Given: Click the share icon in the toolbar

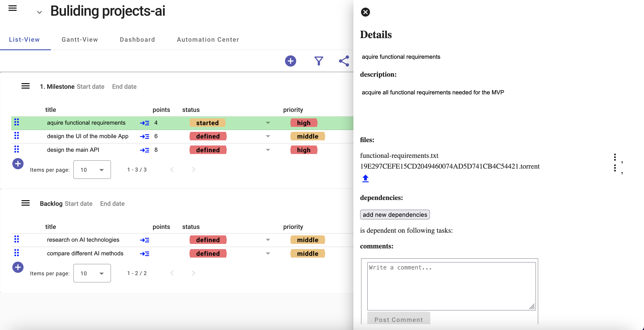Looking at the screenshot, I should pos(344,61).
